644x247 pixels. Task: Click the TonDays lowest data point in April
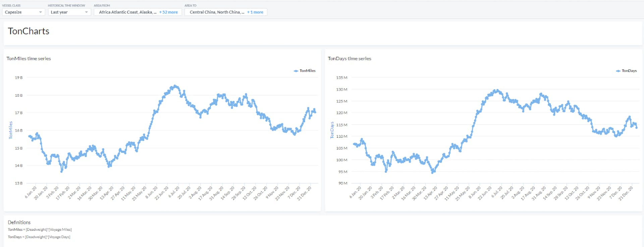(433, 172)
